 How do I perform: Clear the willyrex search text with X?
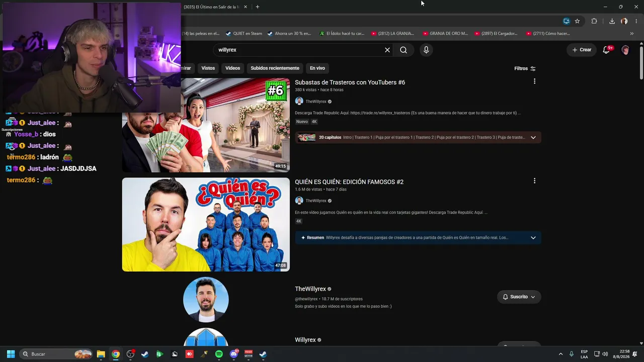click(x=387, y=50)
